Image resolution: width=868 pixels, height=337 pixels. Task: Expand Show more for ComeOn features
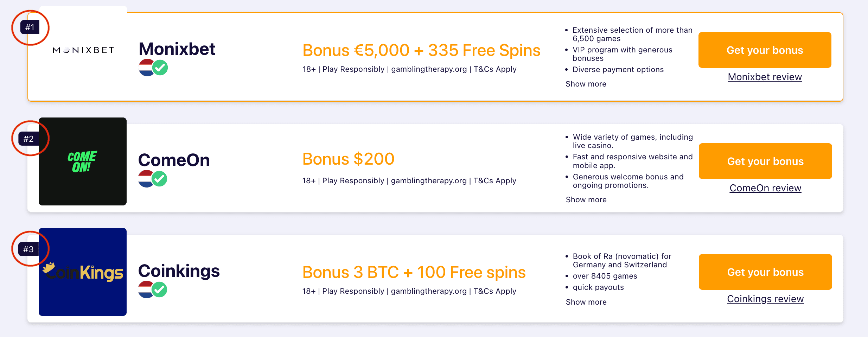586,200
